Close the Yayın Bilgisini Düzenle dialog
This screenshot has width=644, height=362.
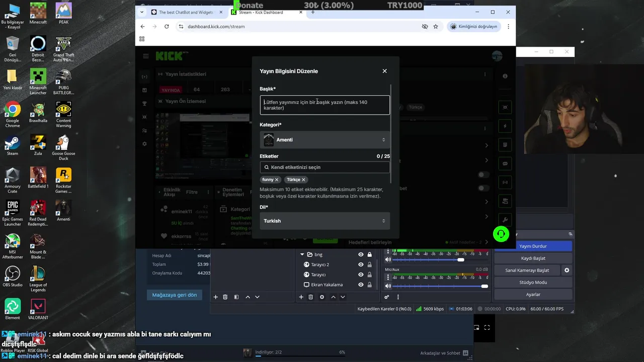pos(384,71)
